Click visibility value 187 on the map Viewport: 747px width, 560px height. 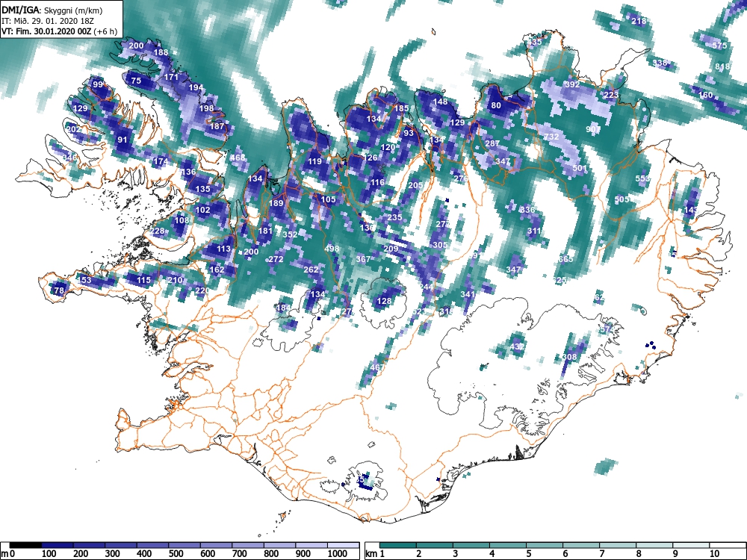217,126
